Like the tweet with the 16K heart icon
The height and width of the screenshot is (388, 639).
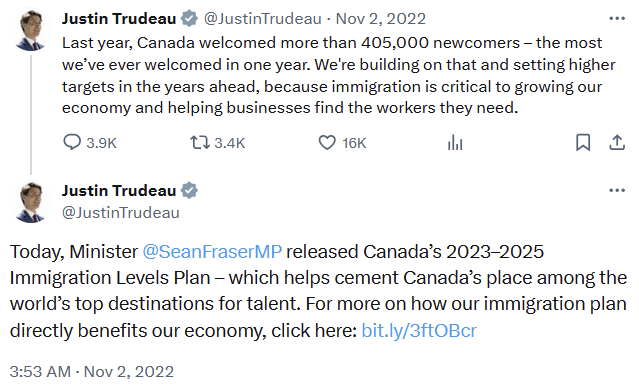tap(327, 143)
